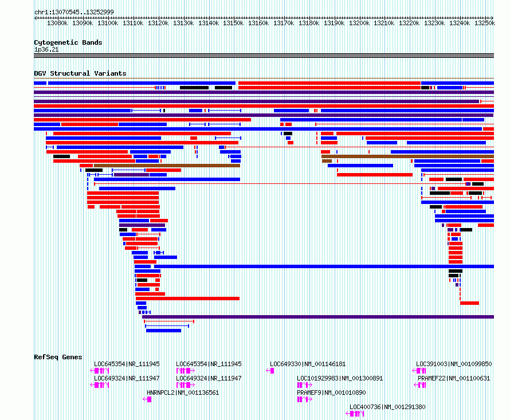The image size is (510, 420).
Task: Open the rightmost LOC649324|NR_111947 gene label
Action: click(x=209, y=378)
